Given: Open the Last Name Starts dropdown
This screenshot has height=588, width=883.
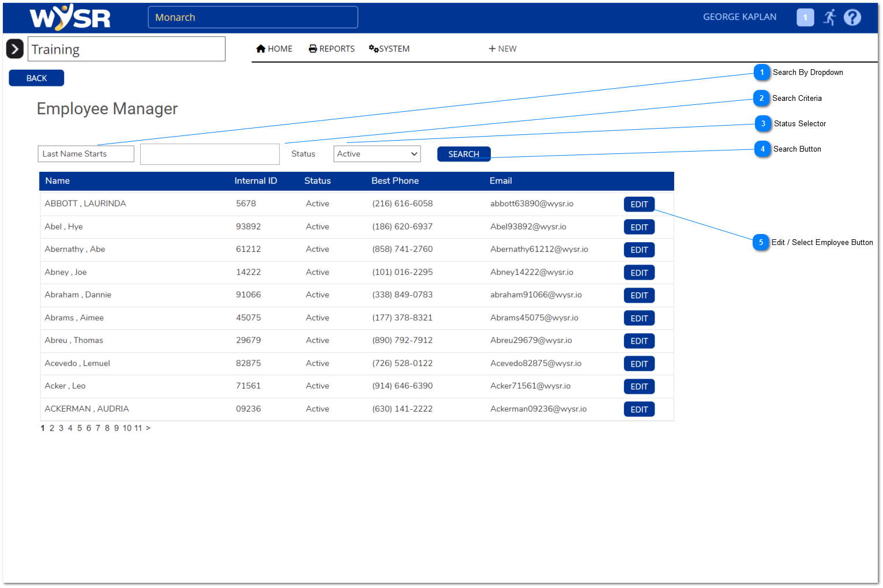Looking at the screenshot, I should (86, 154).
